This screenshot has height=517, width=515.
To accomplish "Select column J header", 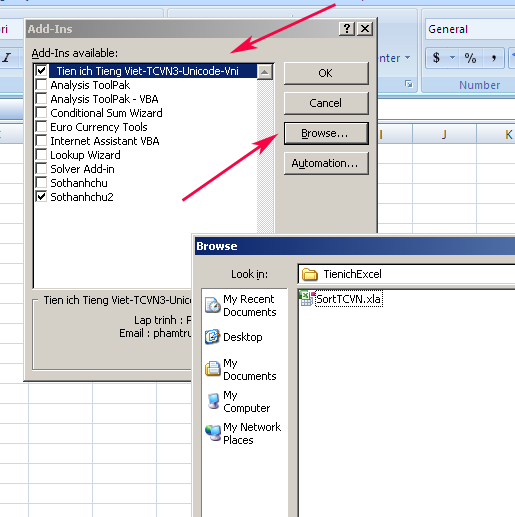I will coord(444,134).
